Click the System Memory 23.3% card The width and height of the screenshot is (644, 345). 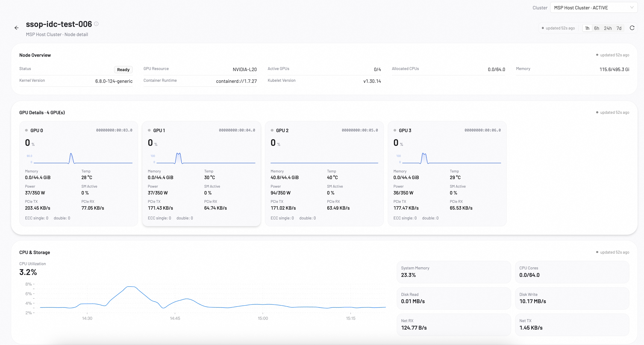[x=454, y=272]
